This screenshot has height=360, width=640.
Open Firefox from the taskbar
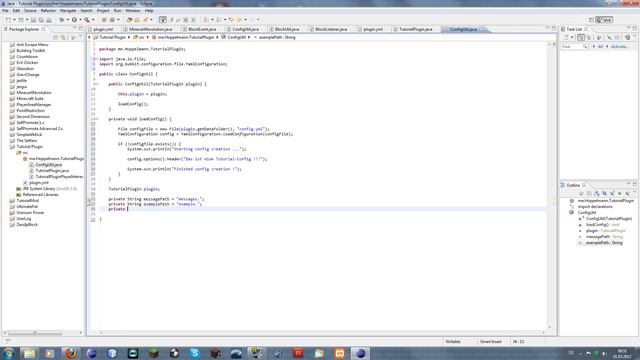71,353
